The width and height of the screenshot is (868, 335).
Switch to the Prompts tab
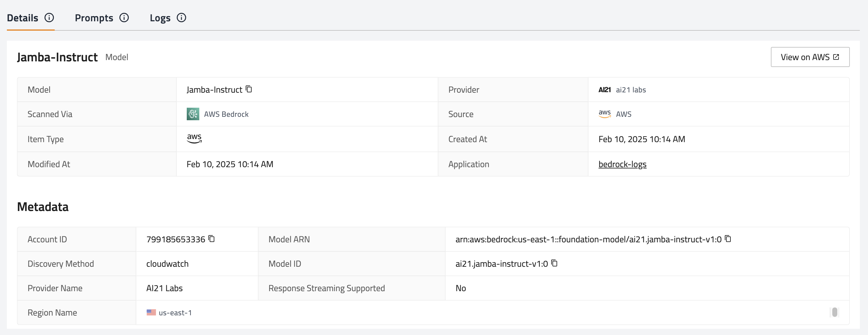click(94, 18)
